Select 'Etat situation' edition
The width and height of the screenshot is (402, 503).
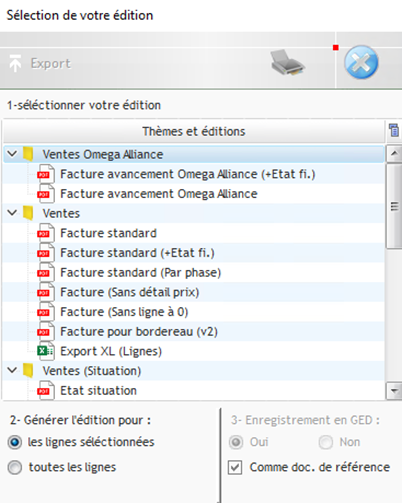[98, 390]
